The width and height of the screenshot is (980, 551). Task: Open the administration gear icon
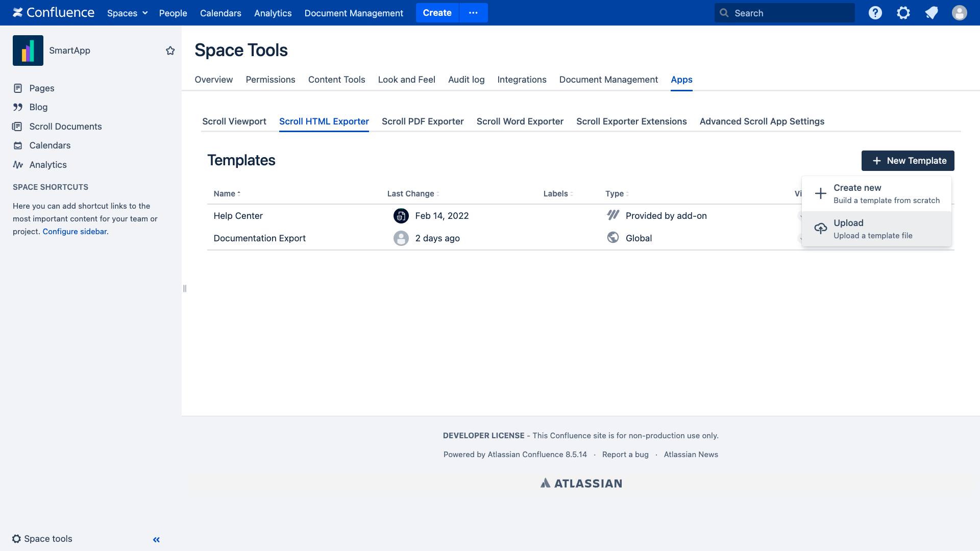pyautogui.click(x=903, y=13)
